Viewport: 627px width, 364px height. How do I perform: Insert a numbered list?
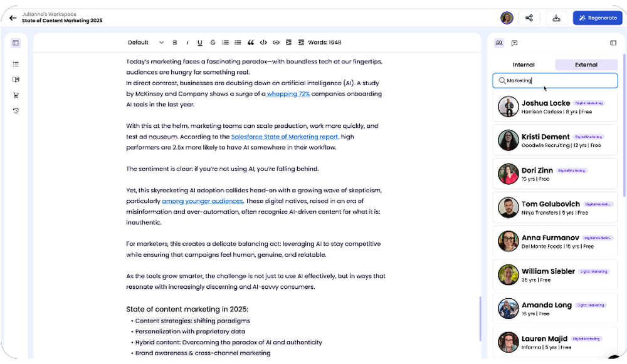[x=226, y=43]
